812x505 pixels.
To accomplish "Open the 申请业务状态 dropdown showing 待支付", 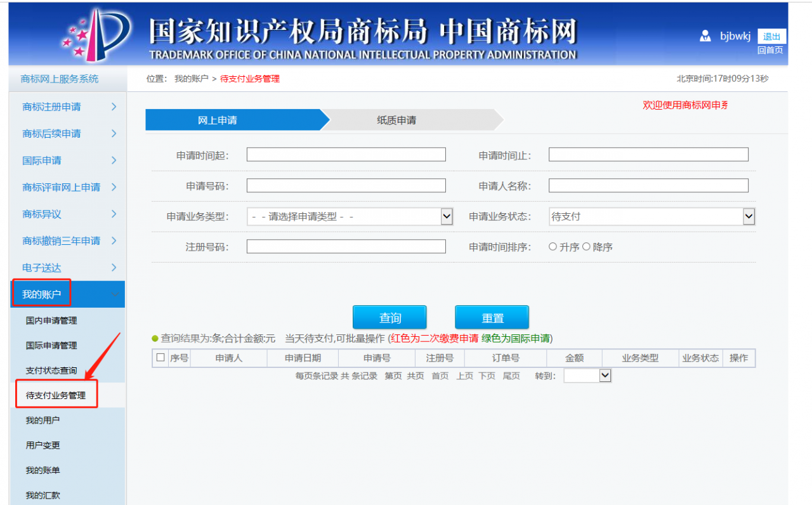I will [749, 216].
